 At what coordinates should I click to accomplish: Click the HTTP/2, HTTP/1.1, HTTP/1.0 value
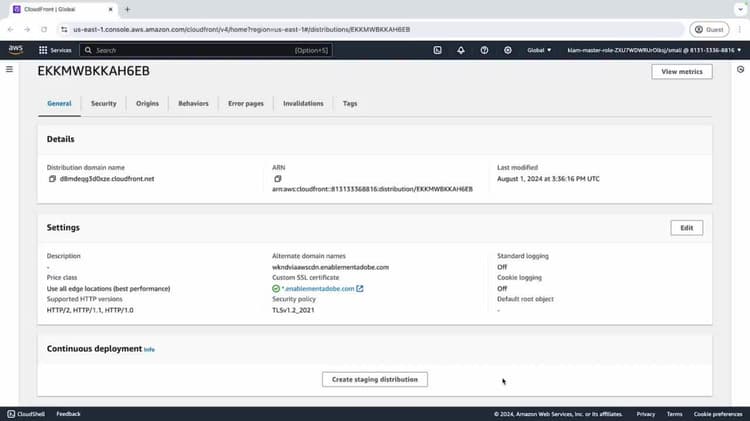click(x=90, y=310)
